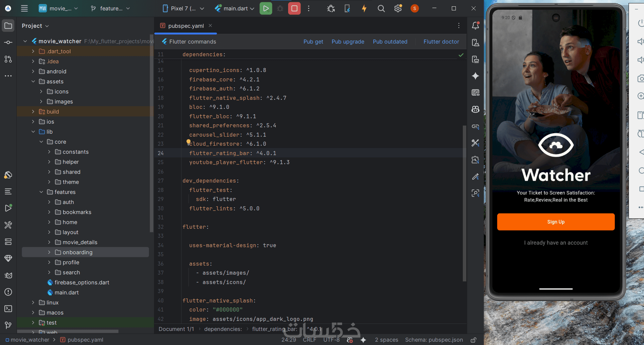Image resolution: width=644 pixels, height=345 pixels.
Task: Click the intention lightbulb on line 23
Action: pyautogui.click(x=189, y=142)
